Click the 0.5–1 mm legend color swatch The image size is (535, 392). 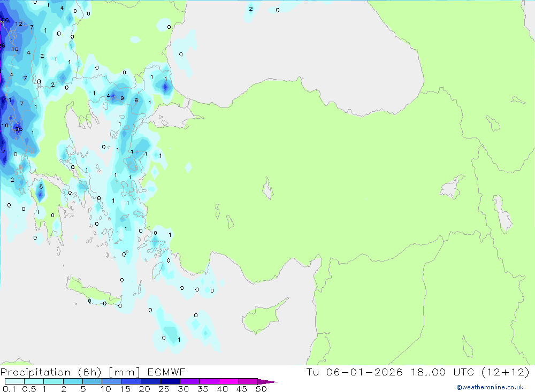coord(34,381)
